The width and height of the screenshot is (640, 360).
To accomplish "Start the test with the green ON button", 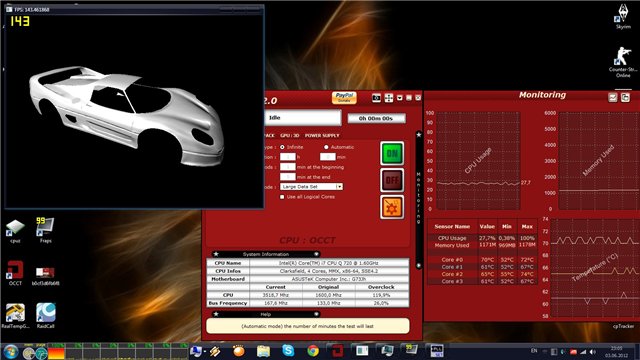I will 392,153.
